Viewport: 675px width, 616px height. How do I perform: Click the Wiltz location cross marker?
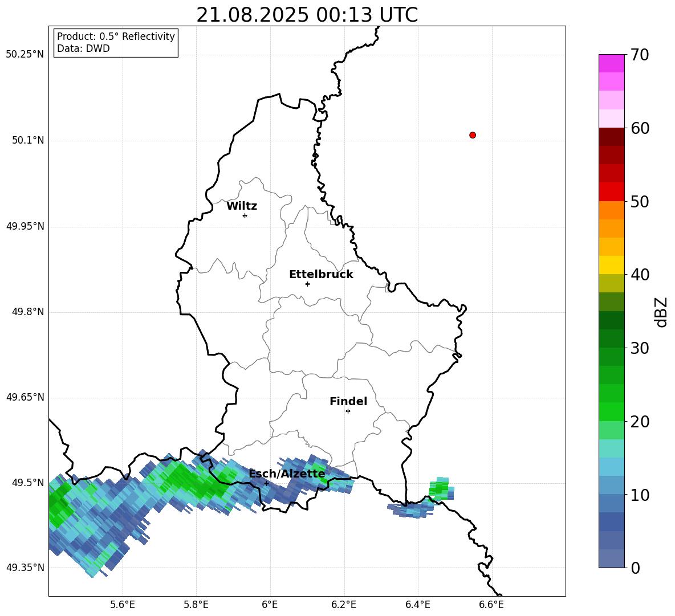(245, 215)
